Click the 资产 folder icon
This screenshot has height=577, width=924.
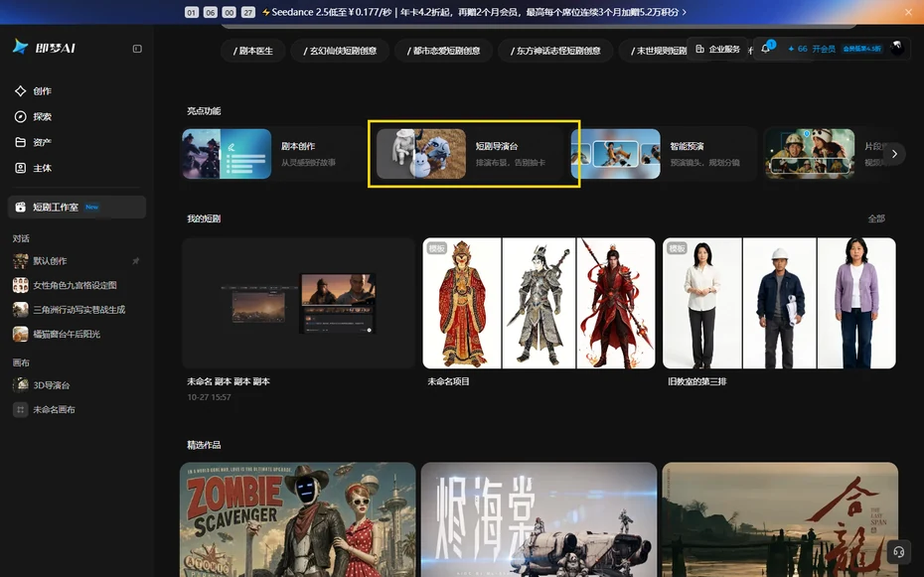point(21,142)
